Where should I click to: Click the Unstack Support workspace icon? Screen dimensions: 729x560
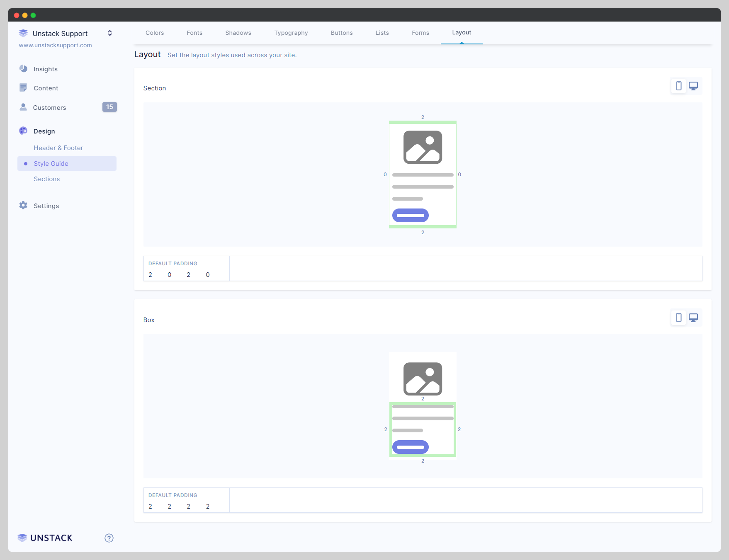tap(23, 33)
